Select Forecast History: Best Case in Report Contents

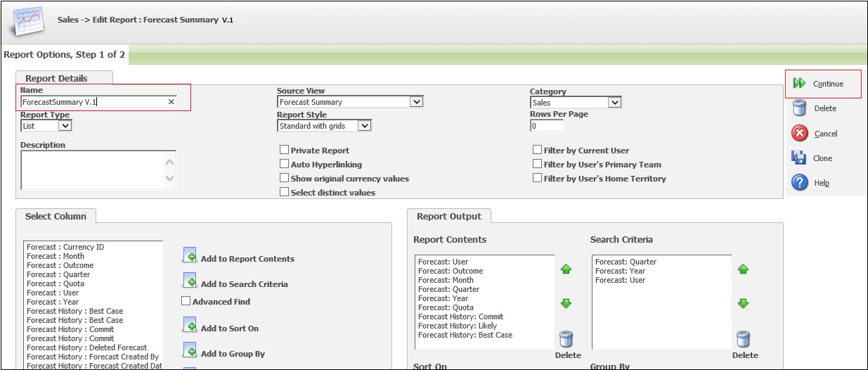pos(465,335)
